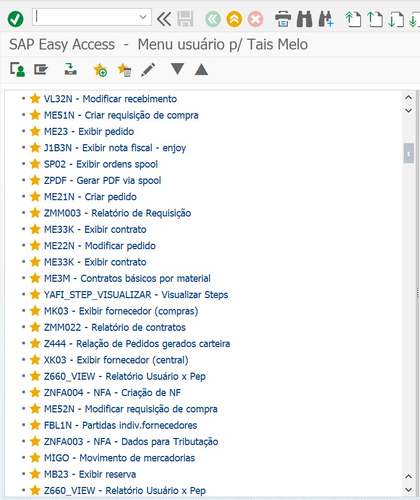Click the title text SAP Easy Access

[x=62, y=44]
